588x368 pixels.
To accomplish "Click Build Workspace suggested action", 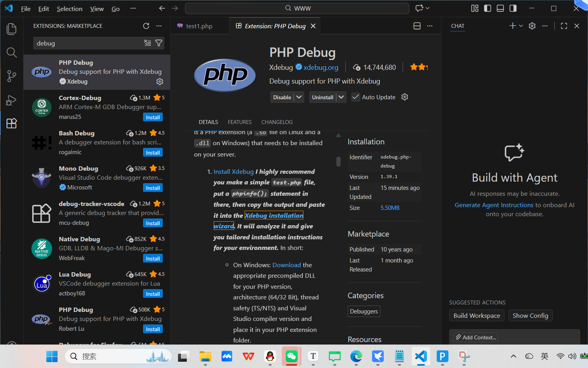I will point(477,315).
